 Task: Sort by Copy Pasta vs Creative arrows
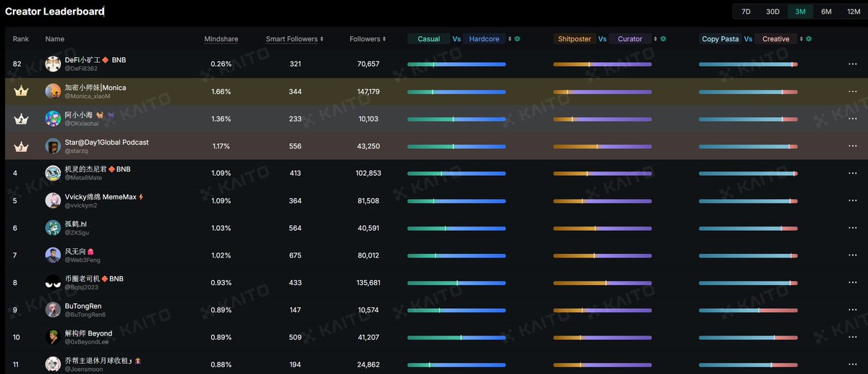[x=801, y=39]
